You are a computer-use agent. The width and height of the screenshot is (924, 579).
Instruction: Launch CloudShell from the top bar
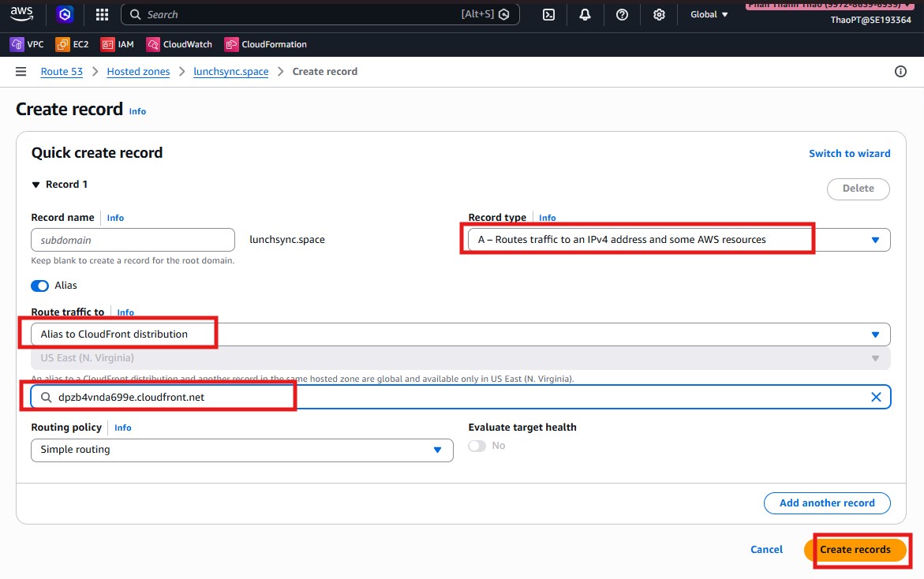click(548, 14)
